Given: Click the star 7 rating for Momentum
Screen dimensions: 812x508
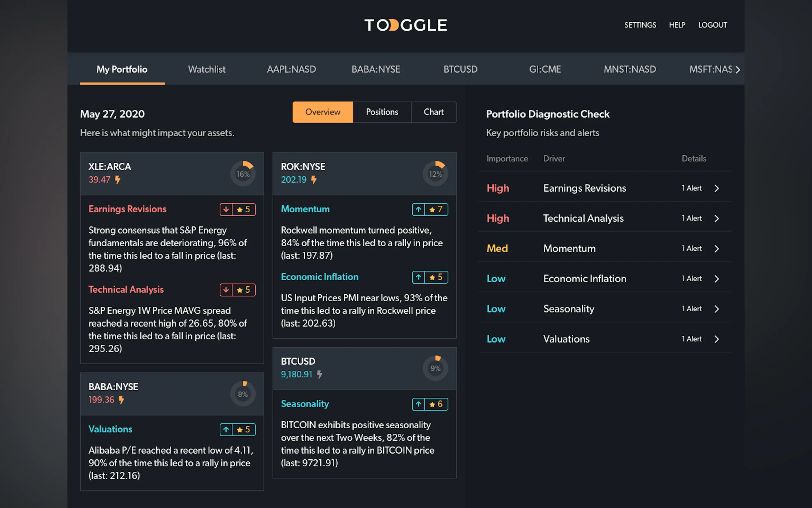Looking at the screenshot, I should click(436, 209).
